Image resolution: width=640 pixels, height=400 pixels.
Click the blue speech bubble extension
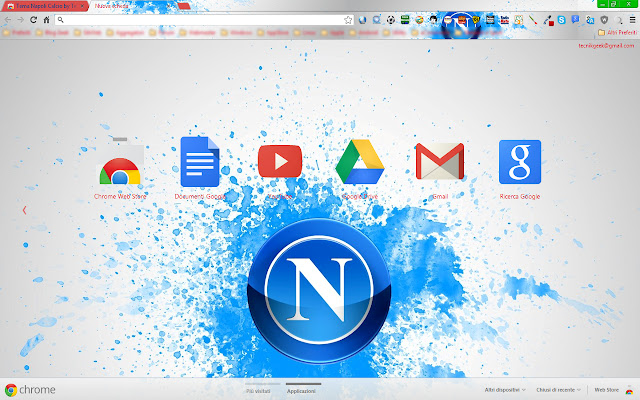pos(576,20)
